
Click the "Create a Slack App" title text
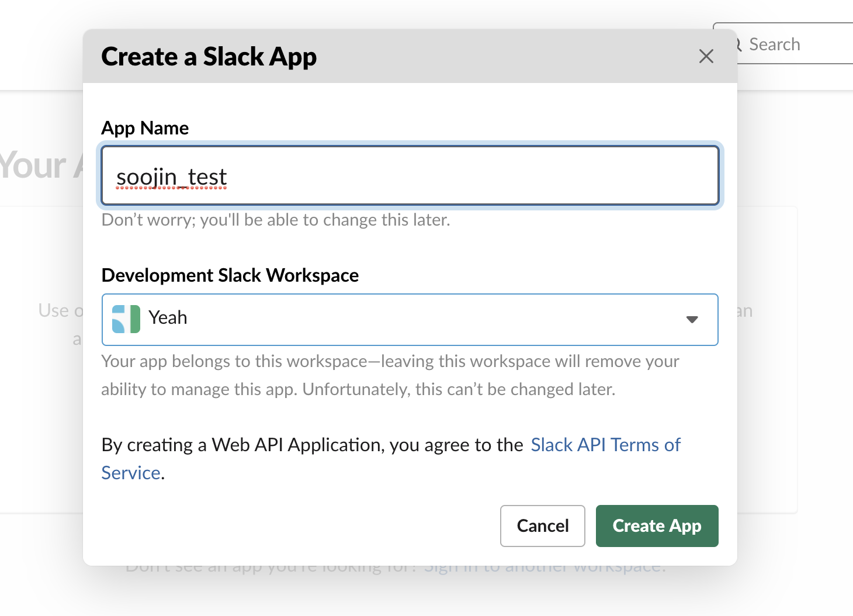click(209, 57)
